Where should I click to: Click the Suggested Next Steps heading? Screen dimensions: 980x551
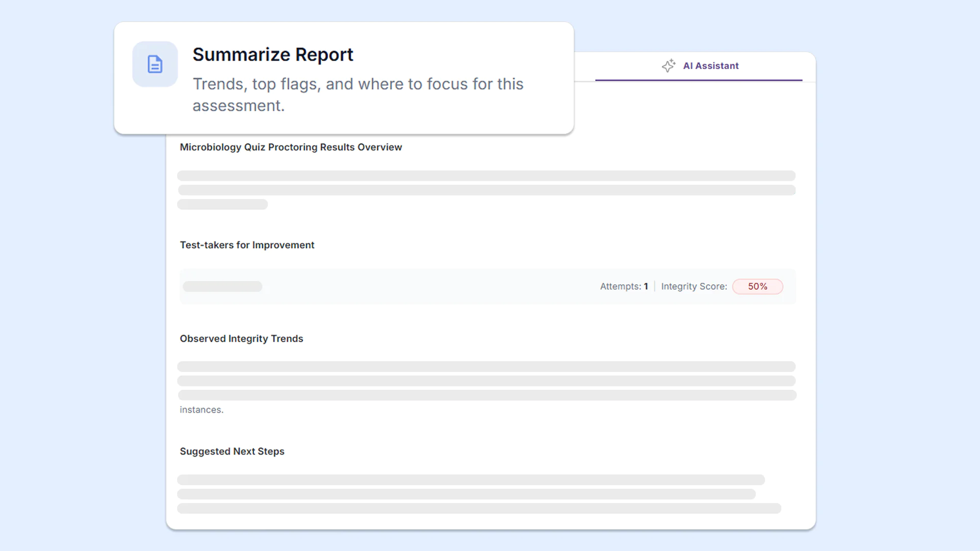(232, 452)
